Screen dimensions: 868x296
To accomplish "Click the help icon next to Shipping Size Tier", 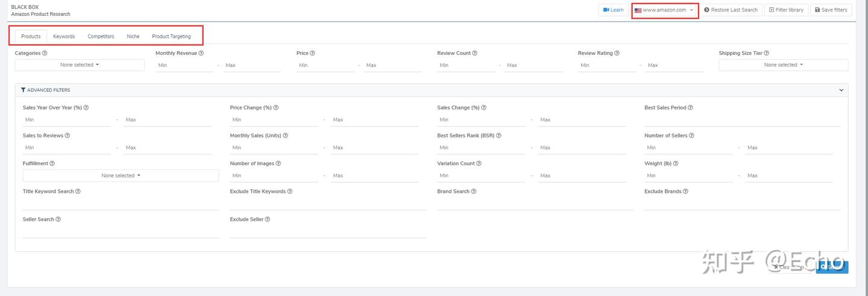I will 766,53.
